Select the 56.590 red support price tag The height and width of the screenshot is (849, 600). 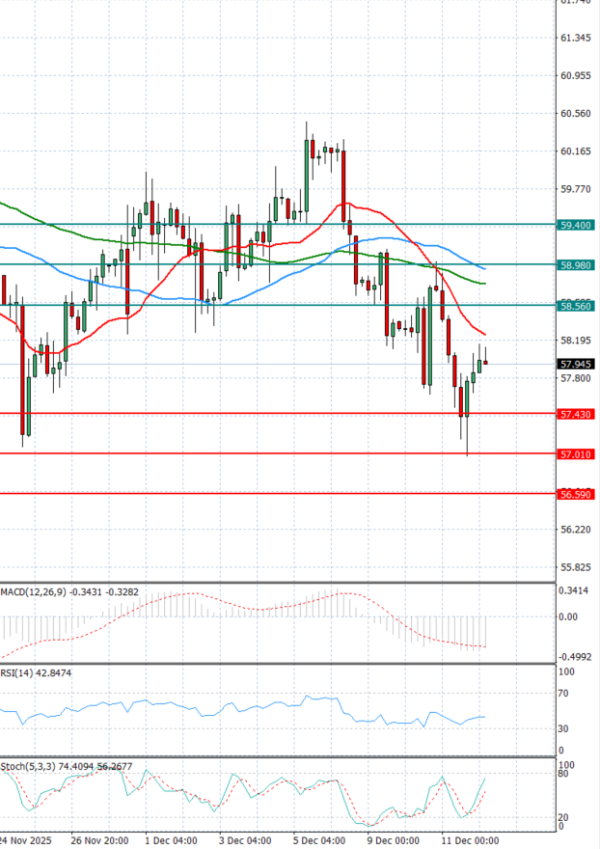[576, 494]
